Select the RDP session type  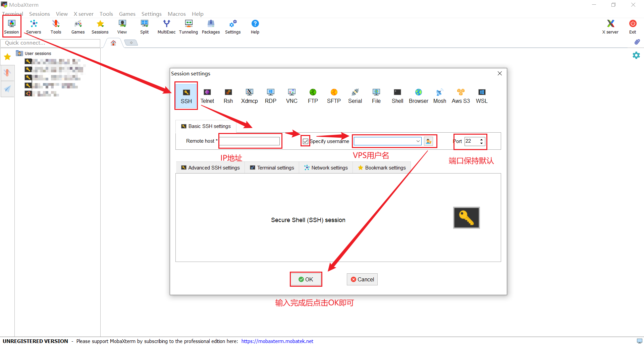271,96
